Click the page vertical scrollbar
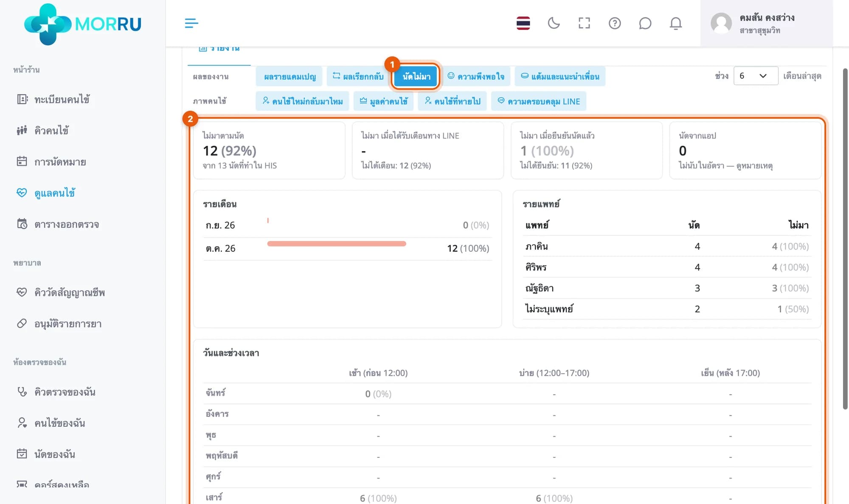Screen dimensions: 849x504 pyautogui.click(x=845, y=238)
